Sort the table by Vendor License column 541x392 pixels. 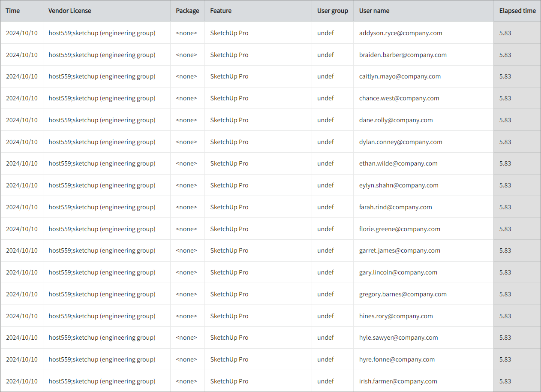tap(70, 11)
